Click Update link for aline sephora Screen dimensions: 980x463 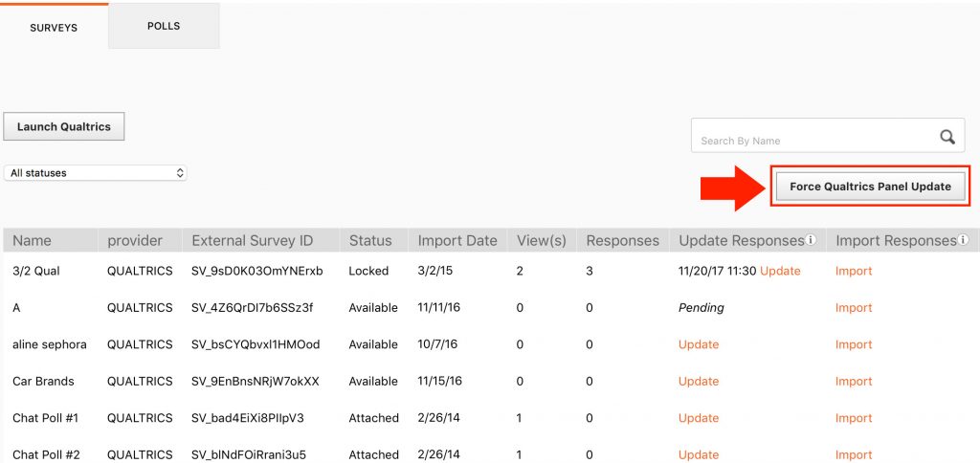pyautogui.click(x=699, y=345)
